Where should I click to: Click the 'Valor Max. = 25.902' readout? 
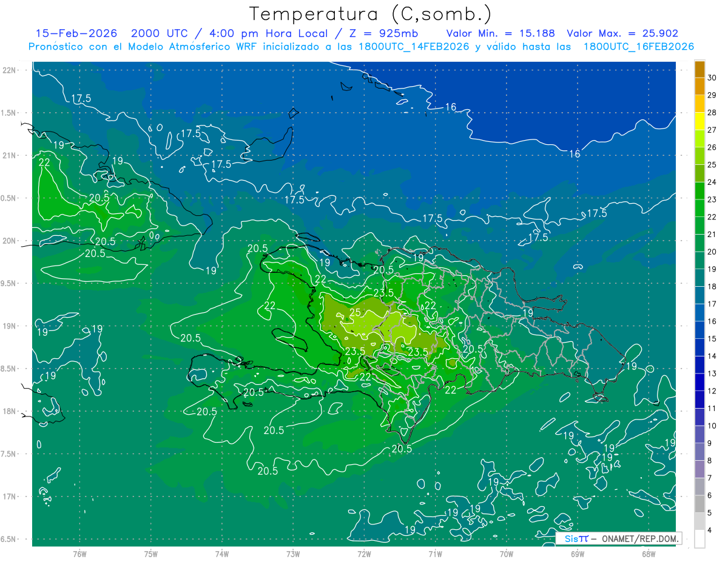[622, 33]
